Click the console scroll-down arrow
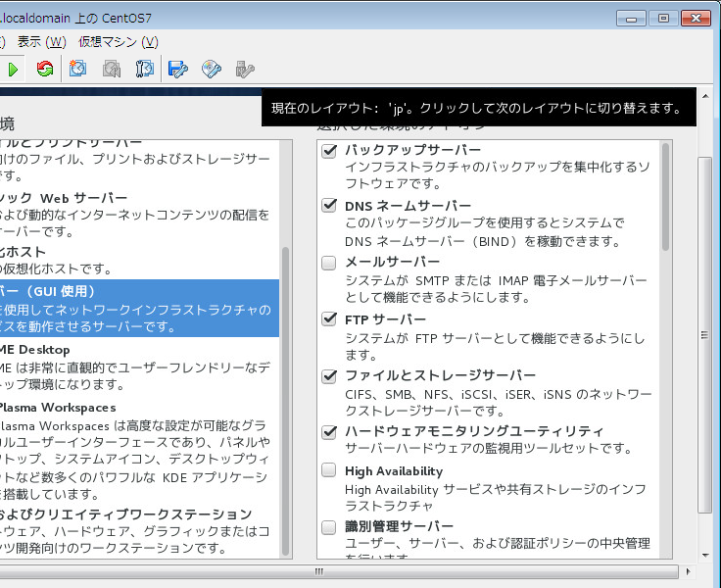The image size is (721, 588). (705, 556)
